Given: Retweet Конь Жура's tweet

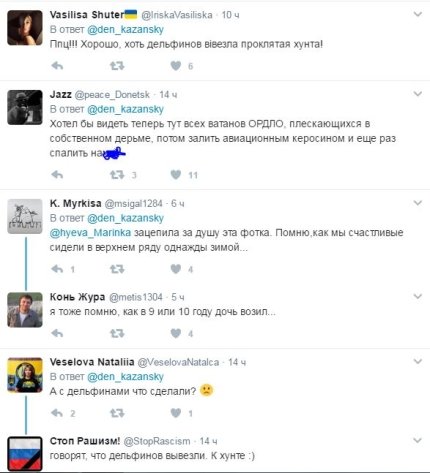Looking at the screenshot, I should pos(117,333).
